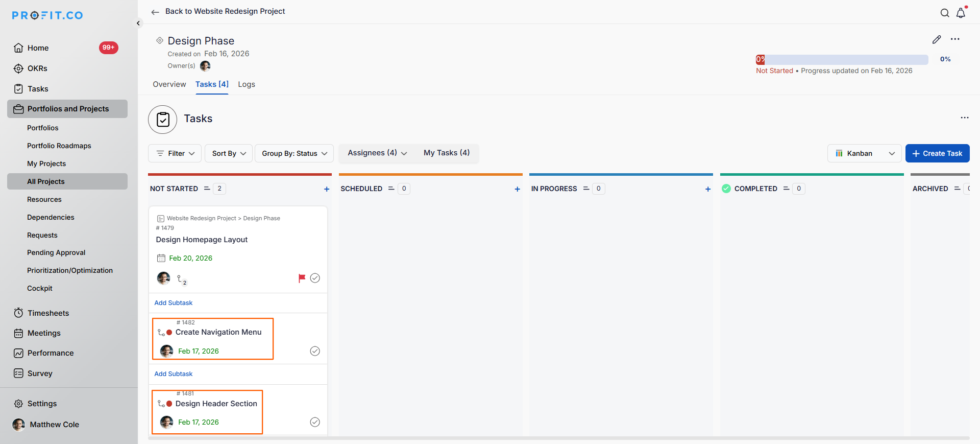
Task: Open the Home item with 99+ badge
Action: (67, 48)
